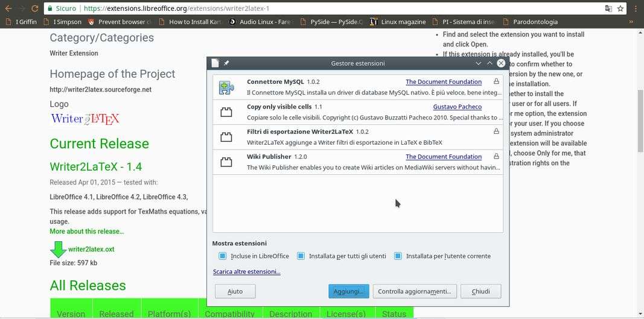Click the http://writer2latex.sourceforge.net text
644x319 pixels.
101,89
